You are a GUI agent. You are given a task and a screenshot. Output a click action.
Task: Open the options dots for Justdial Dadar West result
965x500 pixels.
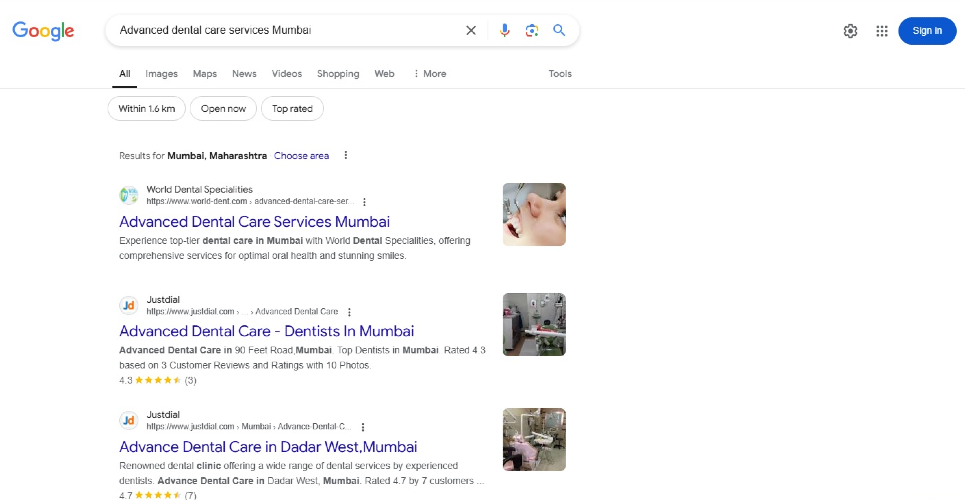point(363,427)
